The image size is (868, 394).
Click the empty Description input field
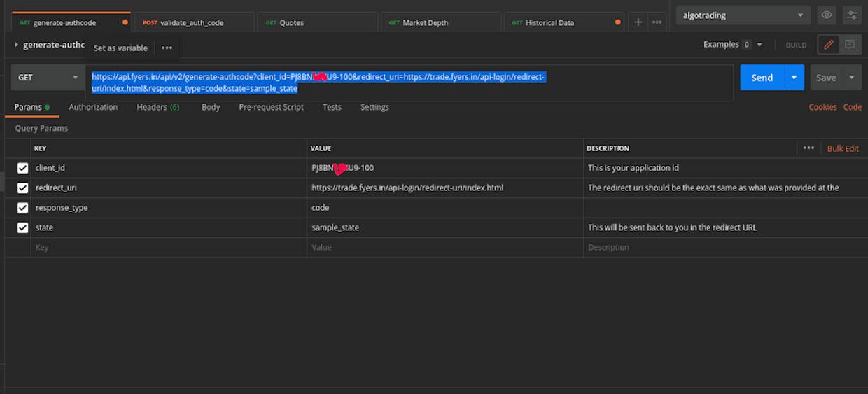(x=724, y=247)
